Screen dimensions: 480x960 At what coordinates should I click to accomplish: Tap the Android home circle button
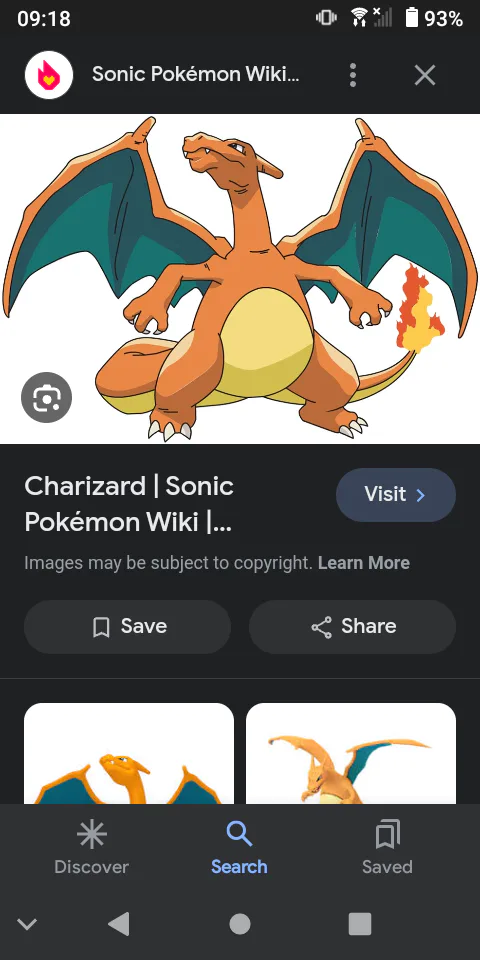(240, 924)
